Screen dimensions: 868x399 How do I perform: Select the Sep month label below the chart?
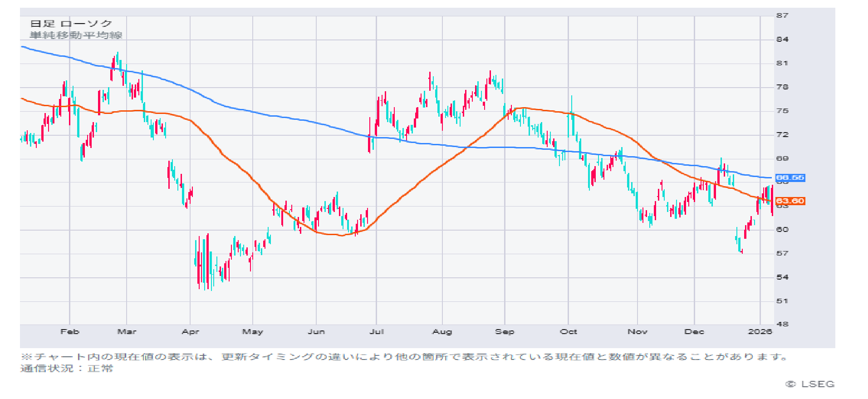pyautogui.click(x=505, y=332)
